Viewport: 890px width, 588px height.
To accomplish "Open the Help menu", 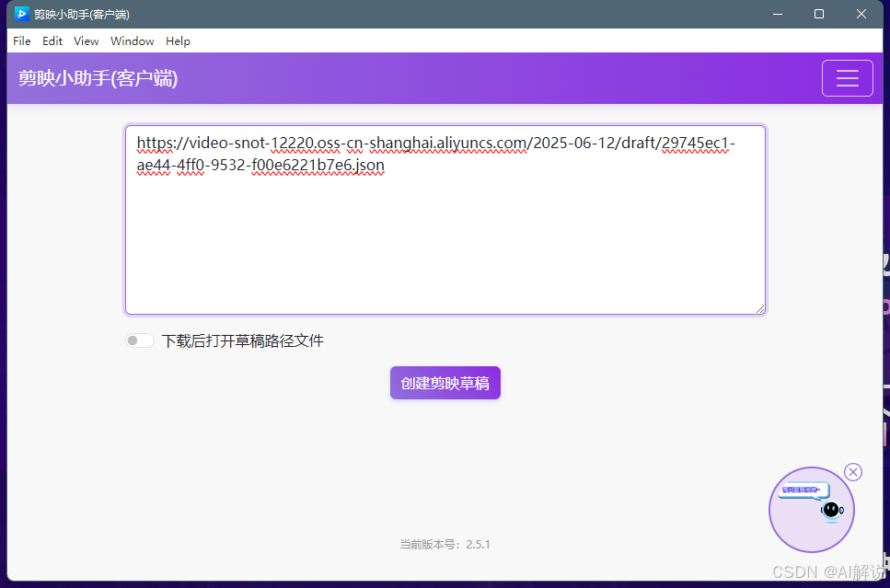I will tap(178, 40).
